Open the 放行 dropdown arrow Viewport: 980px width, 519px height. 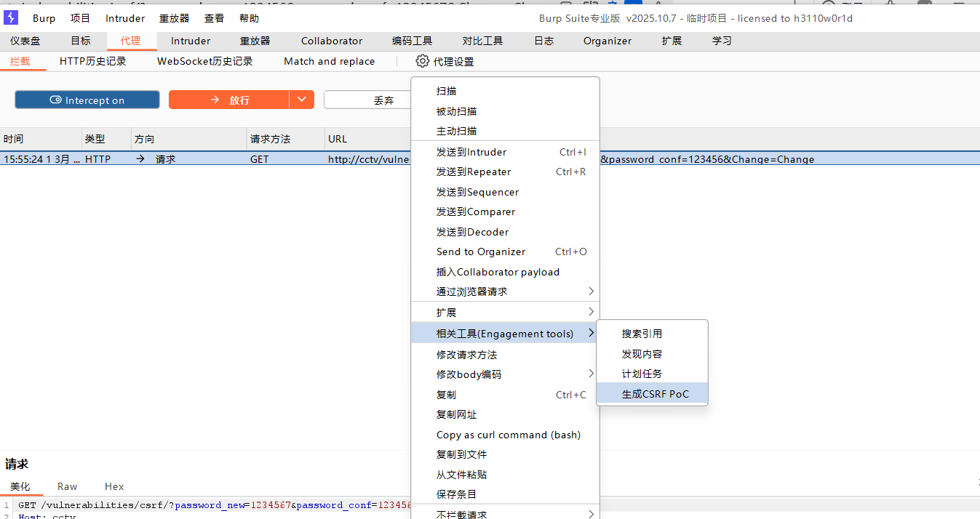point(302,100)
